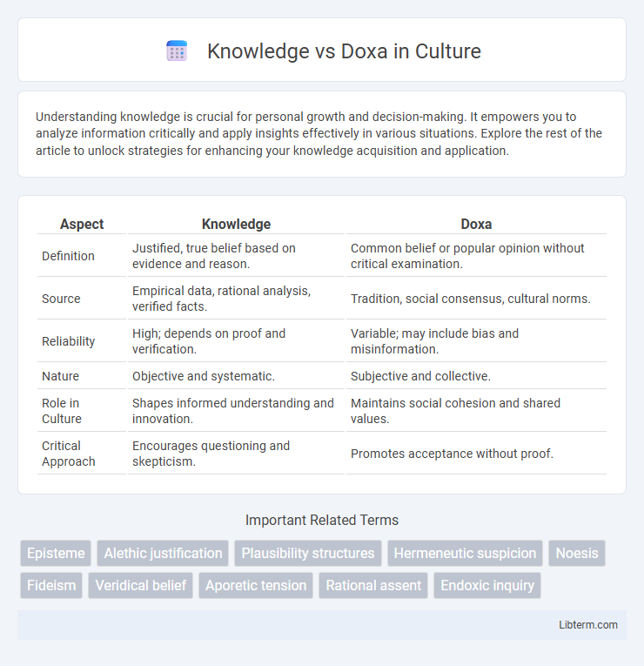Click 'Common belief or popular opinion' cell
The height and width of the screenshot is (666, 644).
476,256
